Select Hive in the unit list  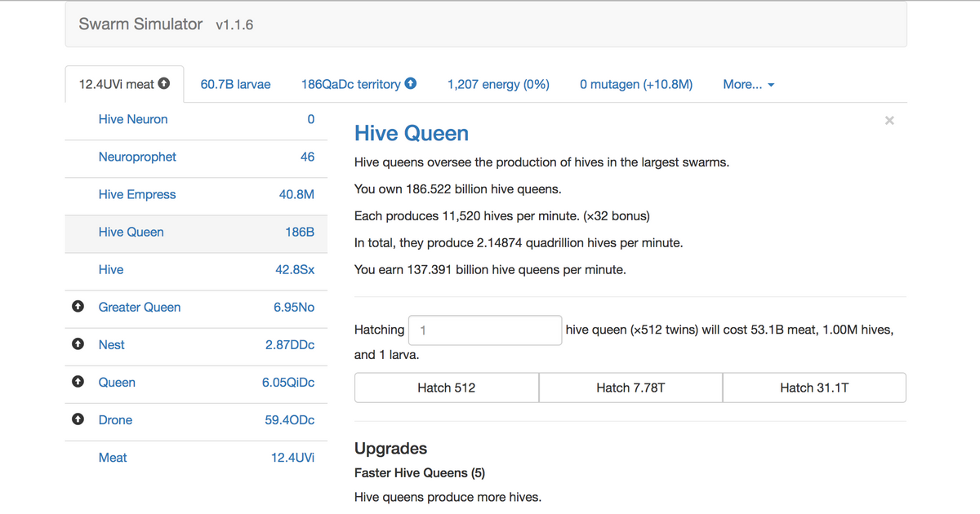[x=111, y=269]
